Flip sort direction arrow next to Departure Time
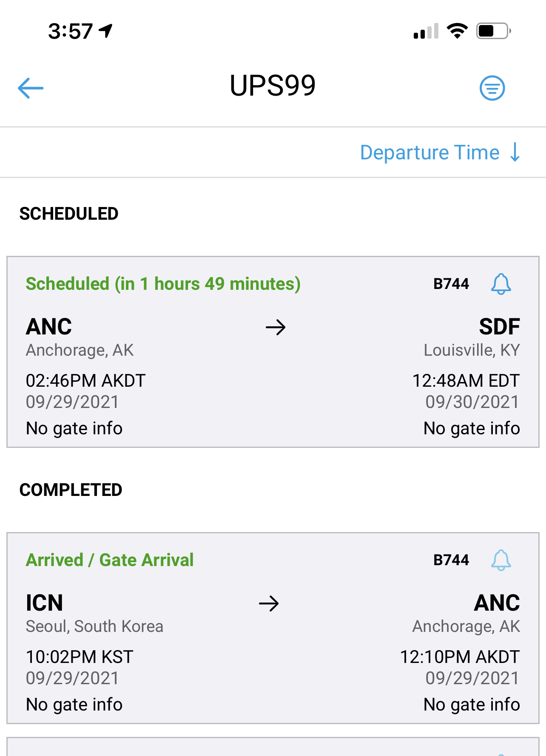Screen dimensions: 546x756 coord(515,153)
